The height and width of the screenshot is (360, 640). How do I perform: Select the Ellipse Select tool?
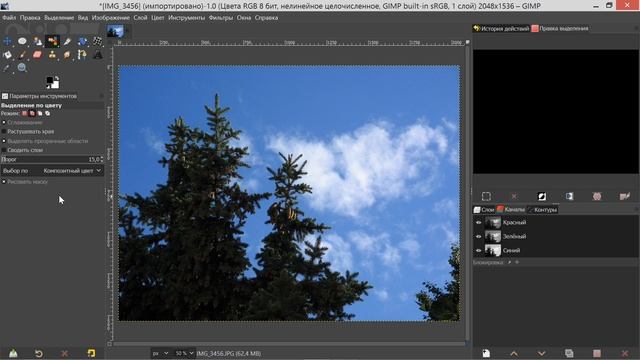[x=22, y=41]
